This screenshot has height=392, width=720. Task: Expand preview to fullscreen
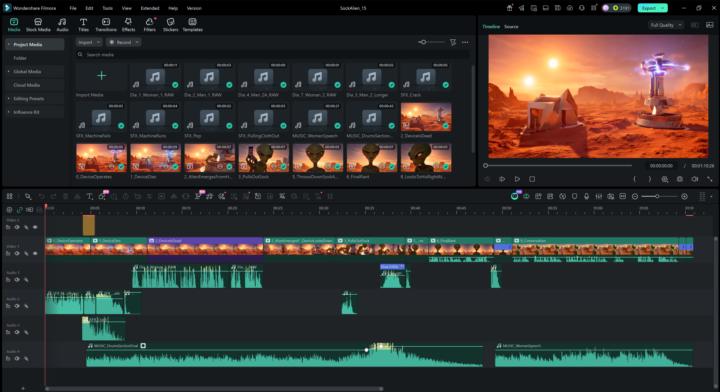pos(710,179)
